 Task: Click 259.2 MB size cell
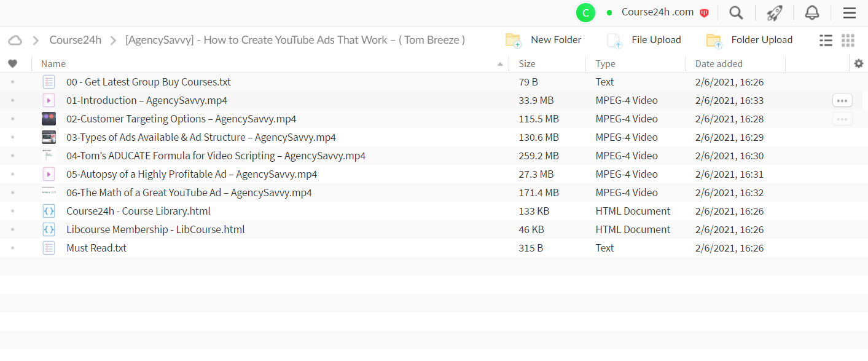click(x=539, y=156)
